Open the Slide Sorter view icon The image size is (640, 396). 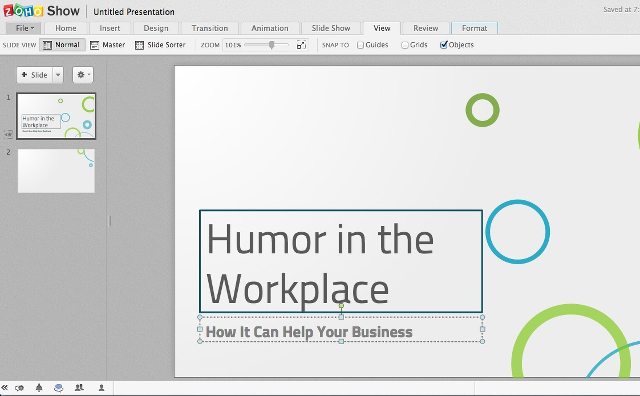point(140,45)
